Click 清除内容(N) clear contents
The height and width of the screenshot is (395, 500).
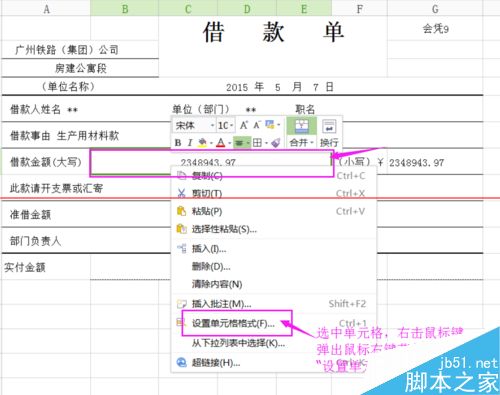click(x=217, y=284)
